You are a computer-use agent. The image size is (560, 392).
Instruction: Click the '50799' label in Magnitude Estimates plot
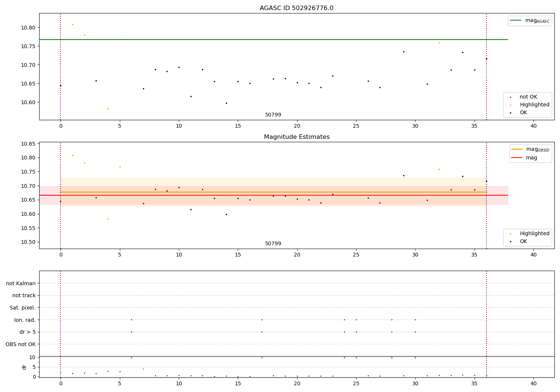click(273, 244)
